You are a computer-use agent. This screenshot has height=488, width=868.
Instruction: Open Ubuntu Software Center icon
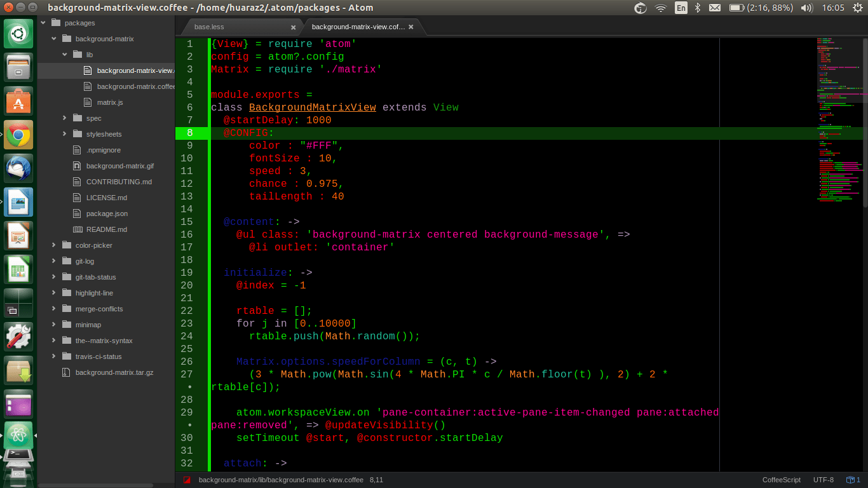coord(18,102)
